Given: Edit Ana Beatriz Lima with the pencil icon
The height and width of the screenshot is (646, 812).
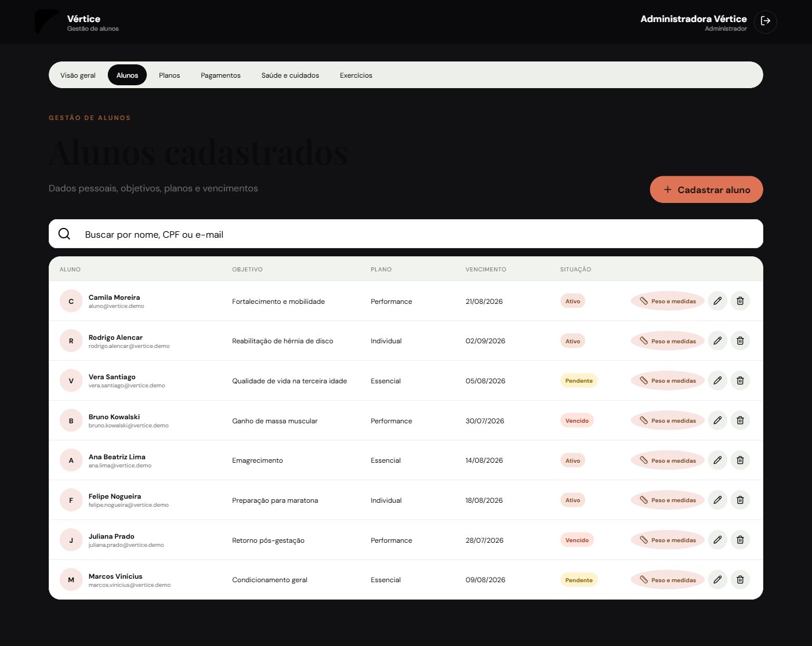Looking at the screenshot, I should tap(717, 460).
